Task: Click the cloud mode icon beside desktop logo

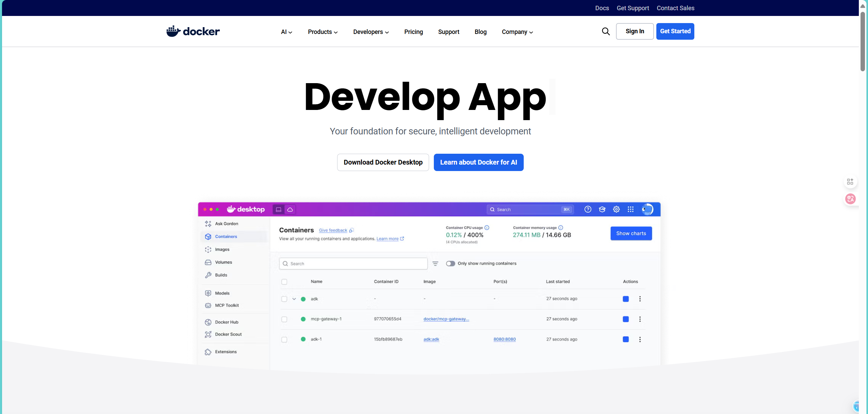Action: (x=290, y=209)
